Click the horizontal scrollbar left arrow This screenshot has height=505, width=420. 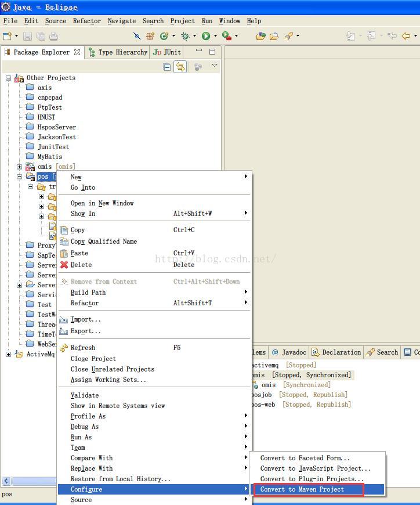(x=6, y=481)
